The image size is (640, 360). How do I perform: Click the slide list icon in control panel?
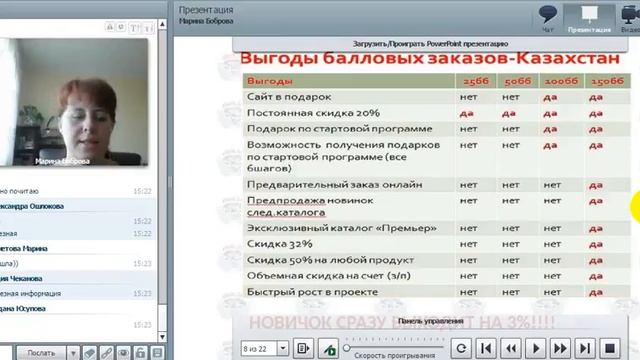(x=303, y=349)
